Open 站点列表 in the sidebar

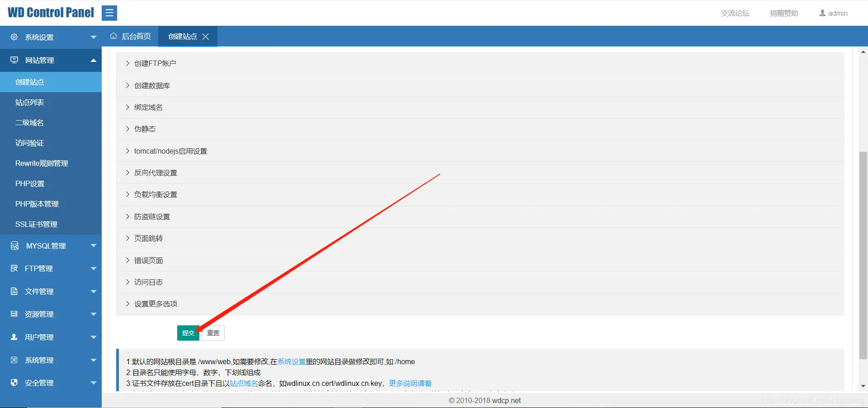[x=51, y=102]
